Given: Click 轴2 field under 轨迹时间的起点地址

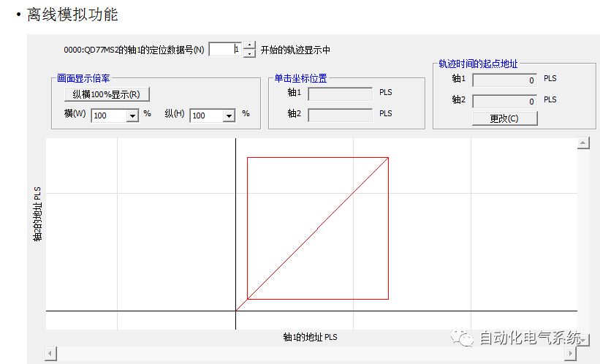Looking at the screenshot, I should (505, 101).
